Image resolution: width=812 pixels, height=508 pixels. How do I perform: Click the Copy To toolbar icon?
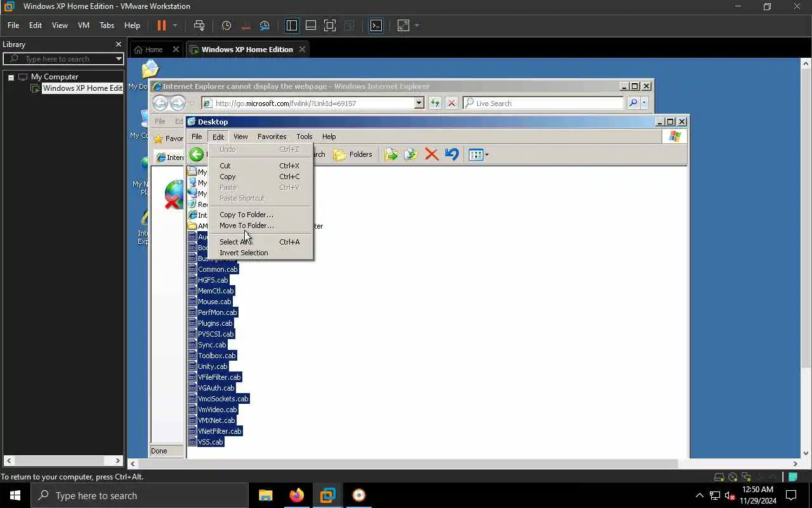point(410,154)
